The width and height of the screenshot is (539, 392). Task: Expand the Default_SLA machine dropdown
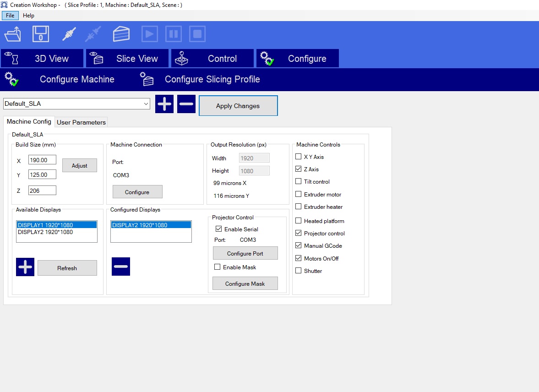point(146,104)
